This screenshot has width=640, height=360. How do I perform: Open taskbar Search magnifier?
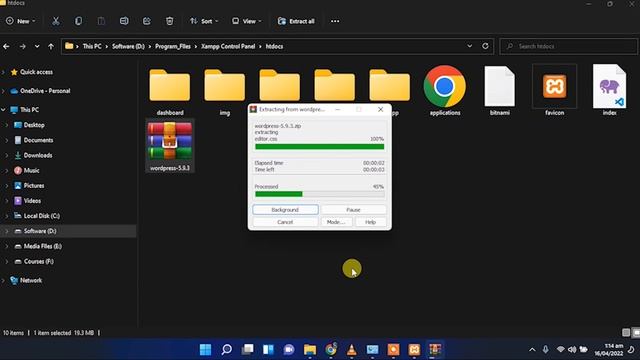click(x=227, y=349)
